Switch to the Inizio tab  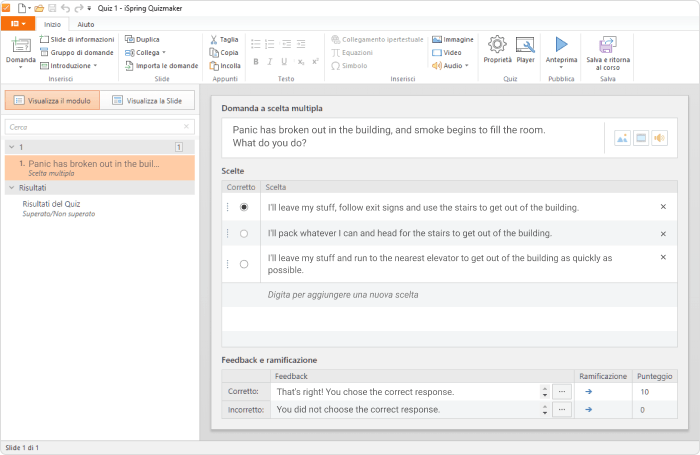pyautogui.click(x=52, y=24)
